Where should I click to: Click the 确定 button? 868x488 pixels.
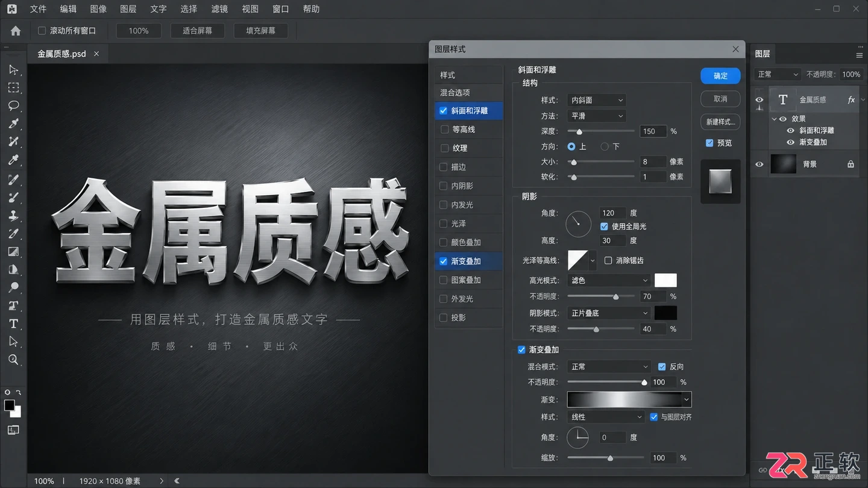point(720,76)
